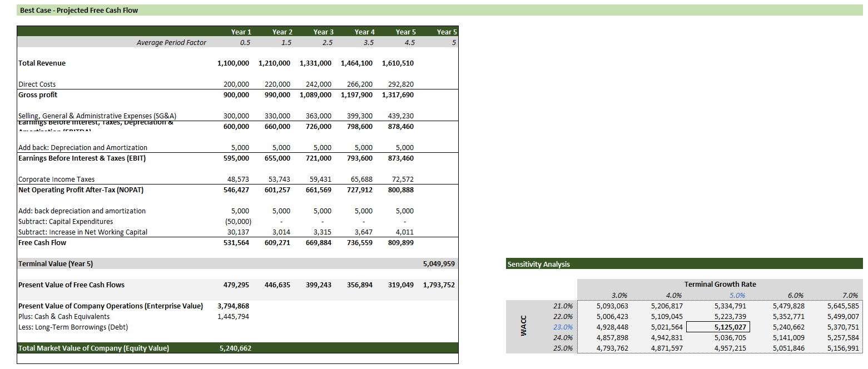Viewport: 868px width, 369px height.
Task: Select Year 1 Total Revenue cell 1,100,000
Action: [233, 63]
